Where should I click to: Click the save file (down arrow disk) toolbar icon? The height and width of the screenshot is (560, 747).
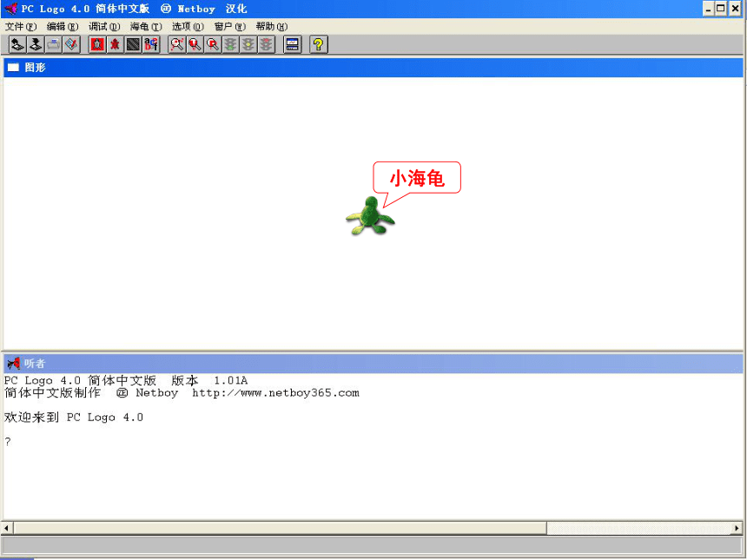coord(36,45)
